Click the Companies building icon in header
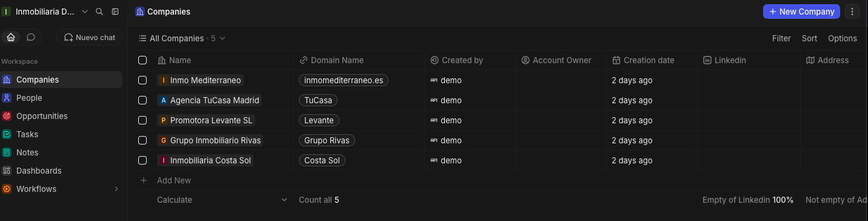868x221 pixels. tap(140, 12)
